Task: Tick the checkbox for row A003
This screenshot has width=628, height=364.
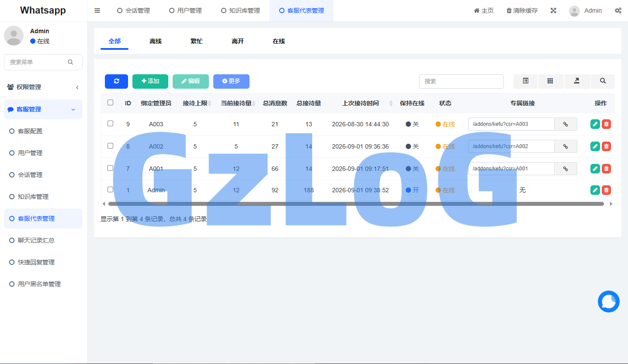Action: click(111, 124)
